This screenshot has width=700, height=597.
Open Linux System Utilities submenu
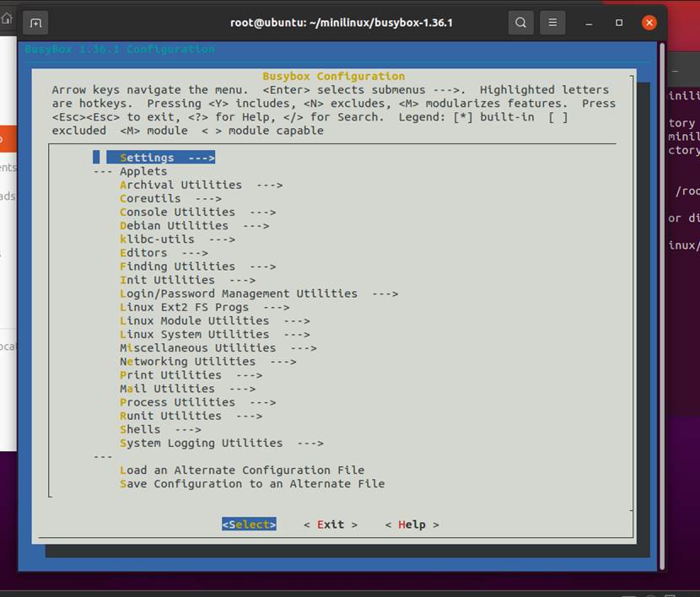pyautogui.click(x=215, y=334)
